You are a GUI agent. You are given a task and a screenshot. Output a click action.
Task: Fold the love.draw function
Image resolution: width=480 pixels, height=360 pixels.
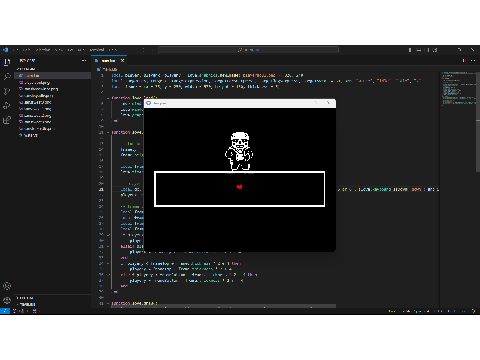(x=108, y=303)
